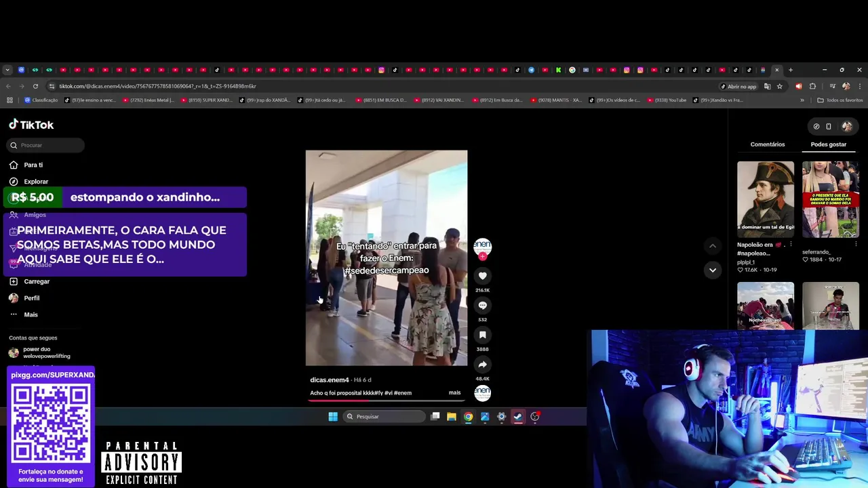Open Settings gear from the taskbar
The width and height of the screenshot is (868, 488).
coord(501,416)
